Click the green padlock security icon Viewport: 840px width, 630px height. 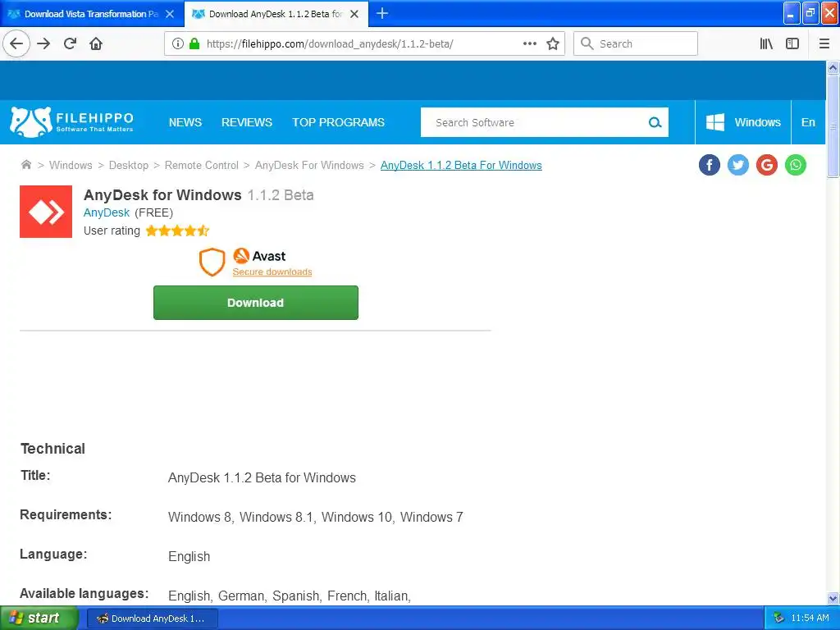[194, 43]
